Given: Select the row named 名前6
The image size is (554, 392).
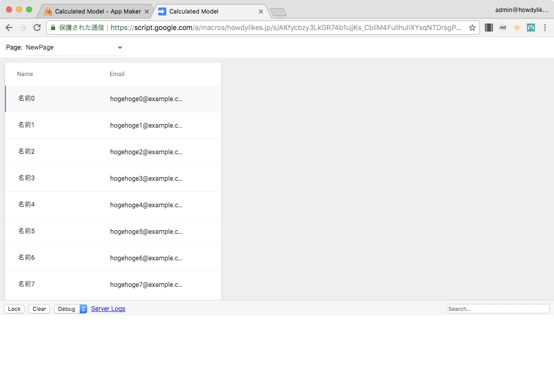Looking at the screenshot, I should [x=113, y=258].
